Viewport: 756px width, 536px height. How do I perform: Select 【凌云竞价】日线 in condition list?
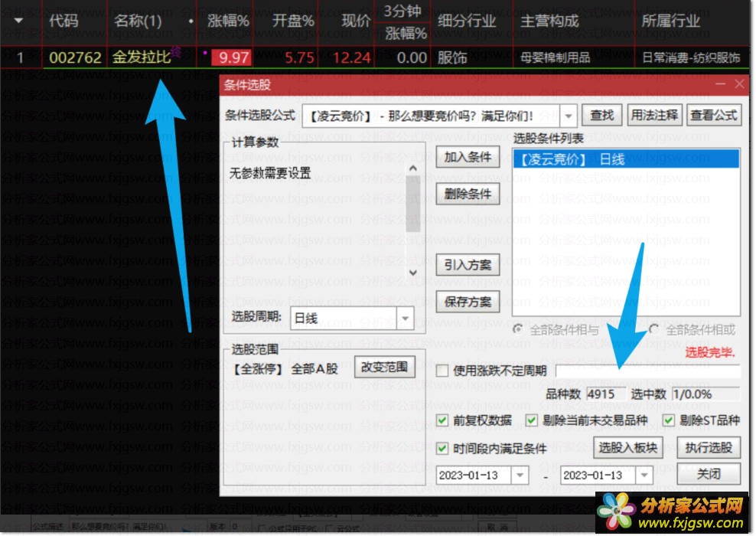click(626, 159)
